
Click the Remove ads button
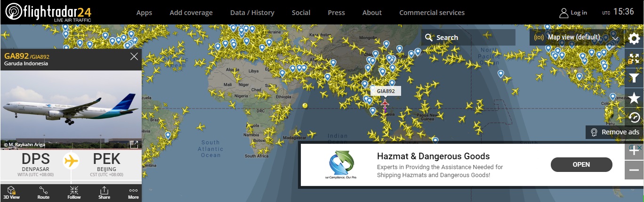coord(614,132)
